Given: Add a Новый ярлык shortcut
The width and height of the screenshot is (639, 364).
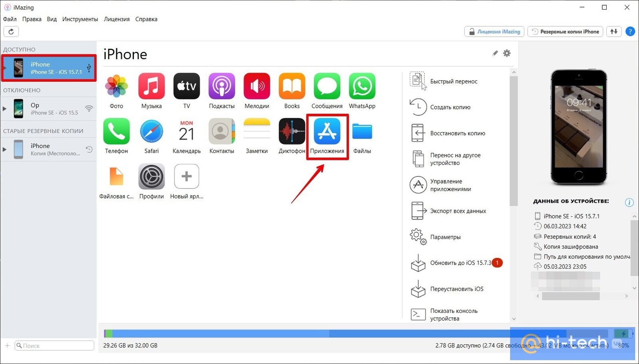Looking at the screenshot, I should (x=187, y=176).
